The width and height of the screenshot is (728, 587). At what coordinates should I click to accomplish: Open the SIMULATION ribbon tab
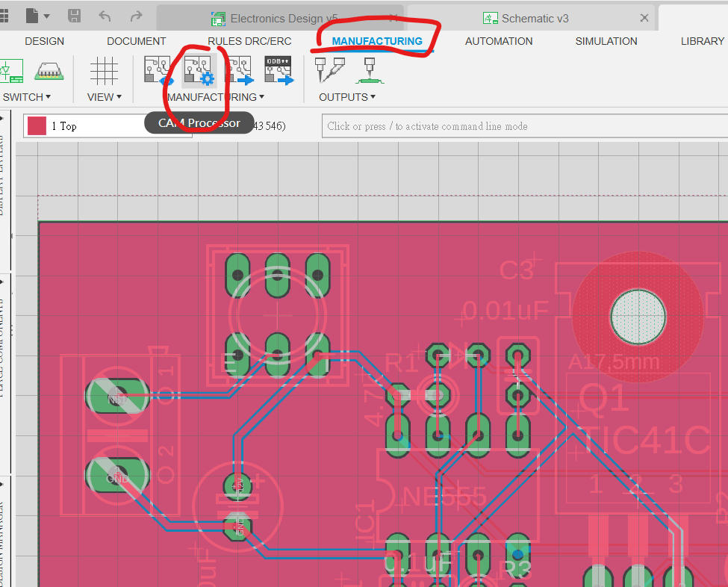[x=606, y=41]
